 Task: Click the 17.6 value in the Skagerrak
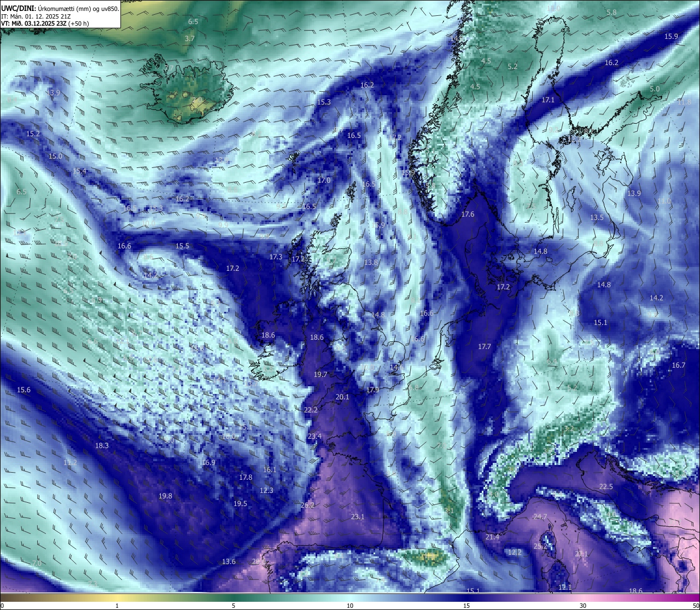tap(468, 214)
